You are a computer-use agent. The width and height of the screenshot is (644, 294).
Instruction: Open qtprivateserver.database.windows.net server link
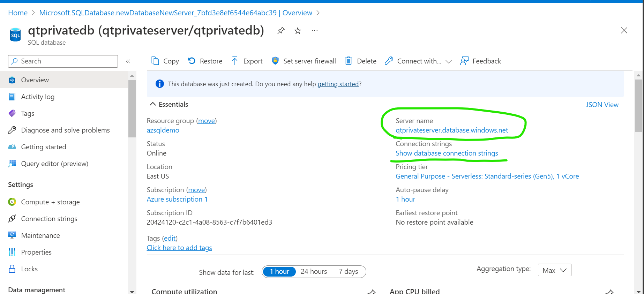(x=452, y=130)
